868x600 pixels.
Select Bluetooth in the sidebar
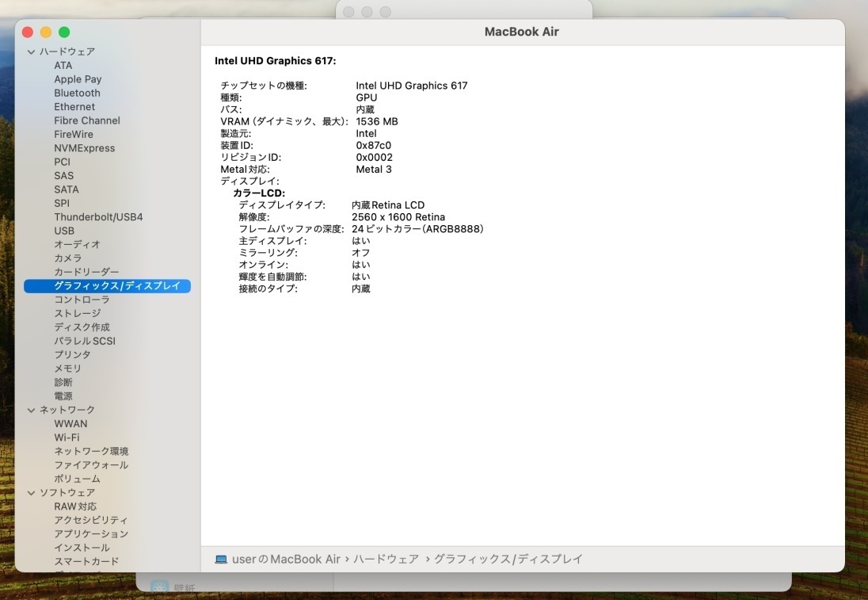pos(77,93)
